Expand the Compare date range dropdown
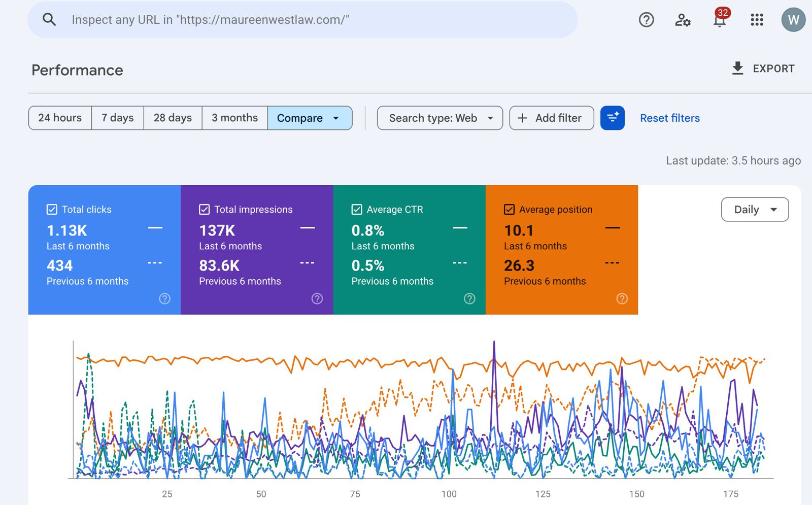 point(310,118)
